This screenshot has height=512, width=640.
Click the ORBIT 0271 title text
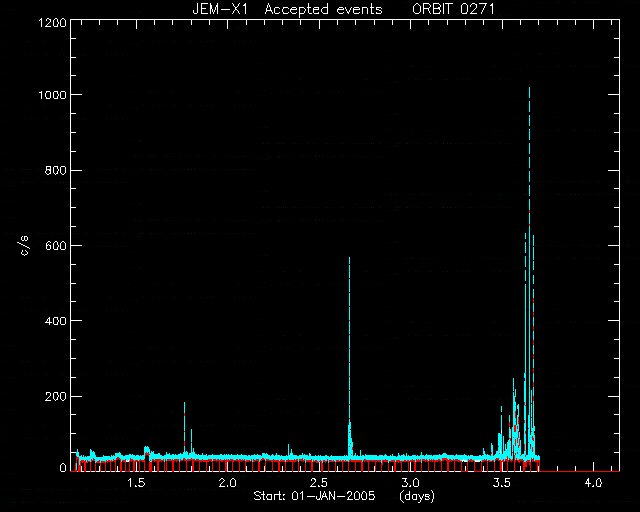pyautogui.click(x=453, y=9)
